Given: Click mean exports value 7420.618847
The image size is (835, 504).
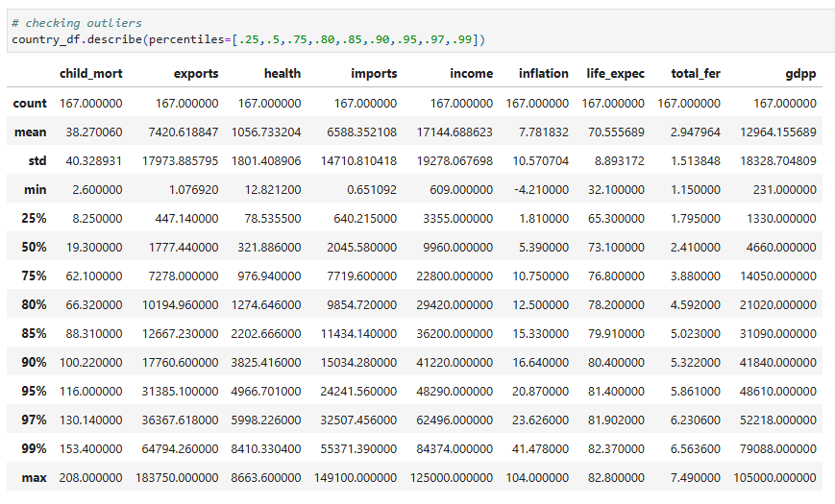Looking at the screenshot, I should 184,132.
